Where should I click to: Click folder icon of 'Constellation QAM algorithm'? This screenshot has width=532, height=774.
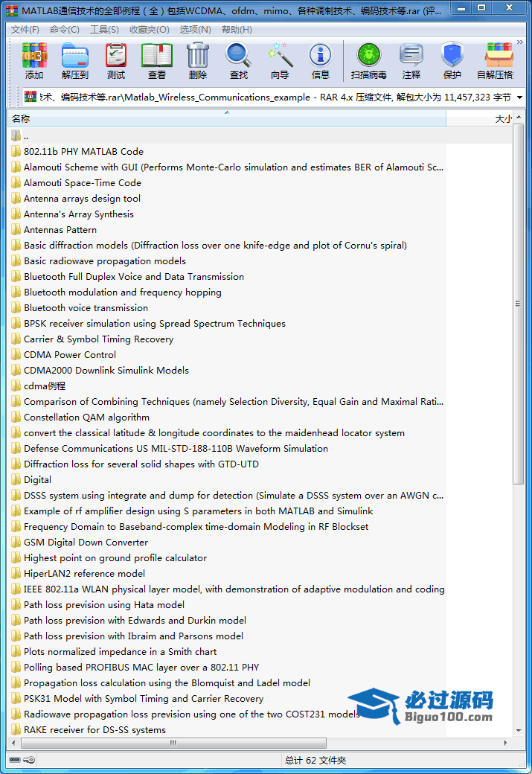coord(16,417)
